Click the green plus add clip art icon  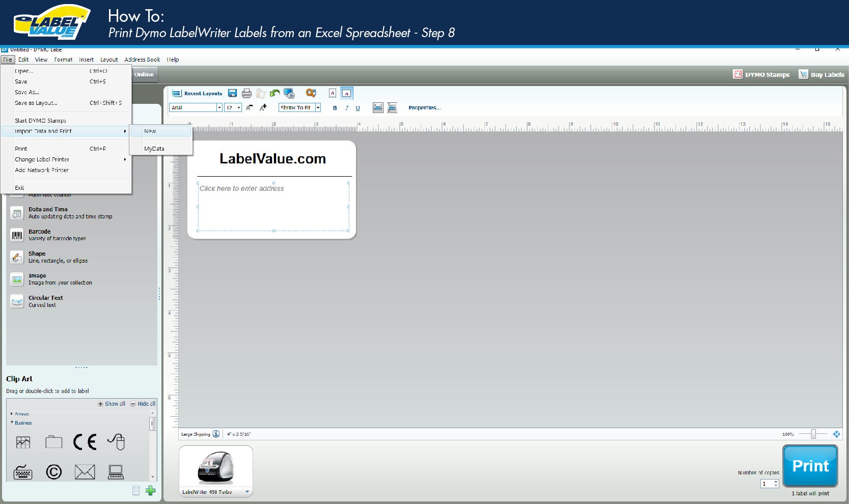tap(150, 491)
